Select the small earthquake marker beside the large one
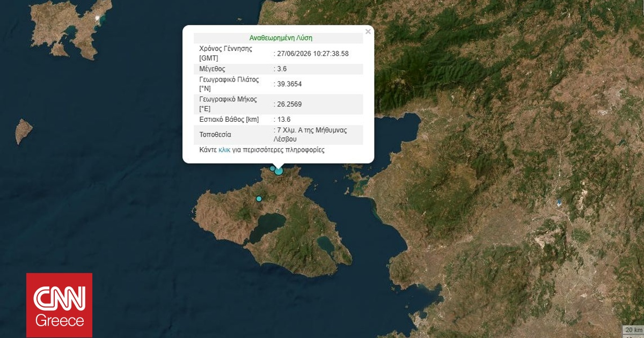This screenshot has width=644, height=338. click(273, 168)
